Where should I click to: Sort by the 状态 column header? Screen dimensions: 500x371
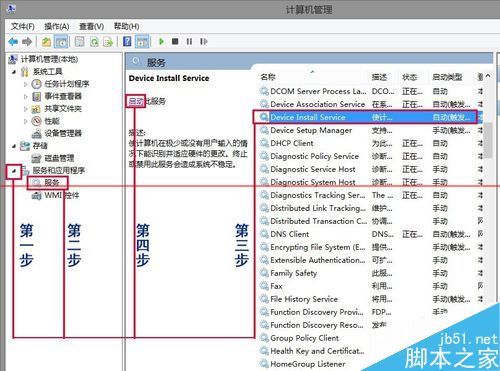[x=409, y=77]
